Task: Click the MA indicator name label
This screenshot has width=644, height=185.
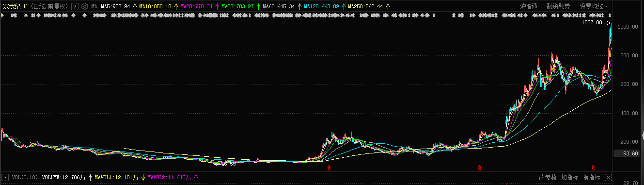Action: coord(94,7)
